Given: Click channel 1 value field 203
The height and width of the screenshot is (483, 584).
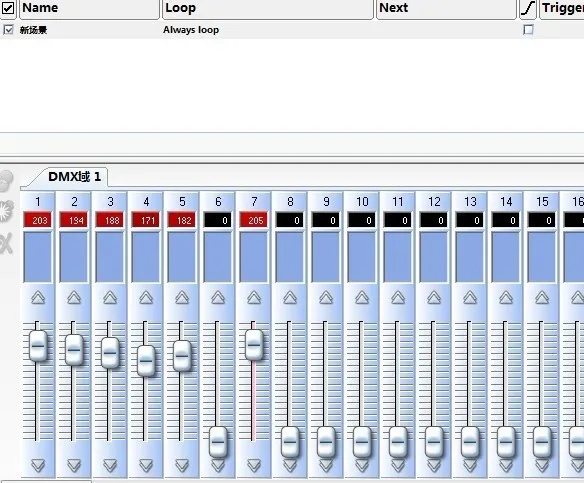Looking at the screenshot, I should point(38,220).
